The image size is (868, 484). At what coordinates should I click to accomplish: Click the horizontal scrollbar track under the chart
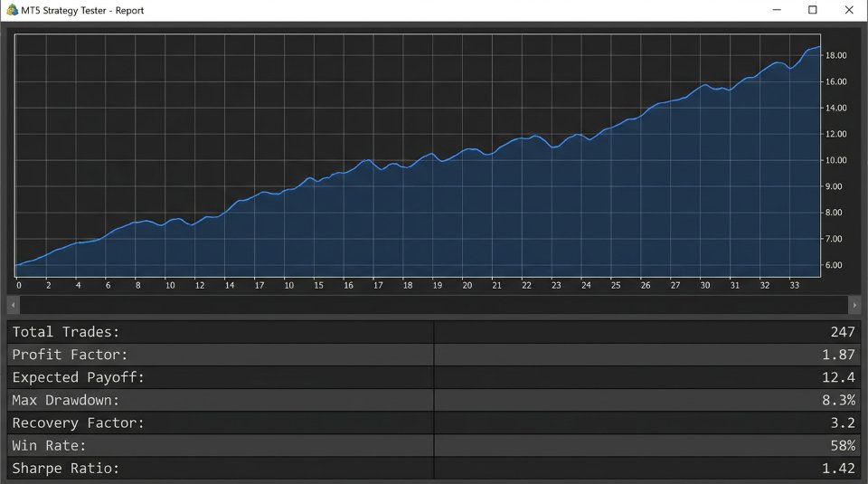click(434, 305)
